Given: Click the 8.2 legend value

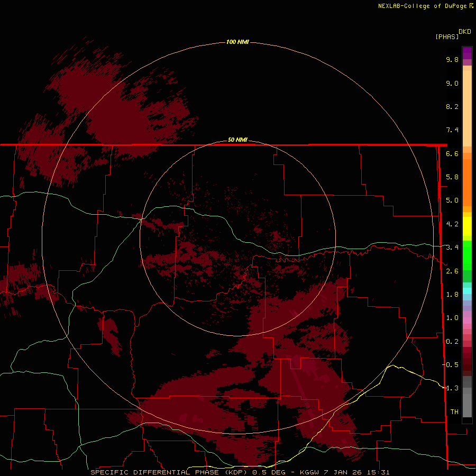Looking at the screenshot, I should (x=452, y=106).
